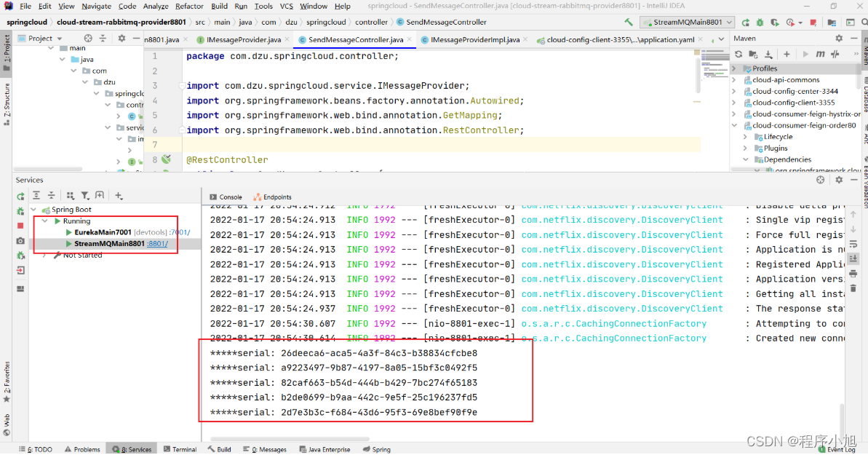Execute Maven goal with m icon
Screen dimensions: 868x455
coord(820,54)
